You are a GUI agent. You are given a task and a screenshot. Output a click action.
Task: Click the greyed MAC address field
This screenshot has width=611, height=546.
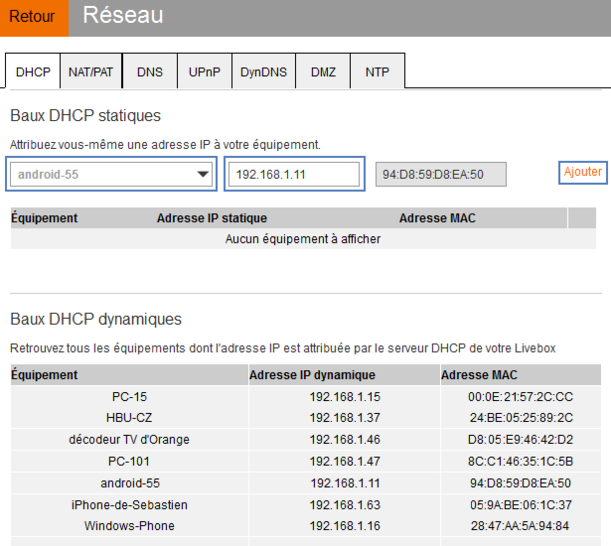441,174
